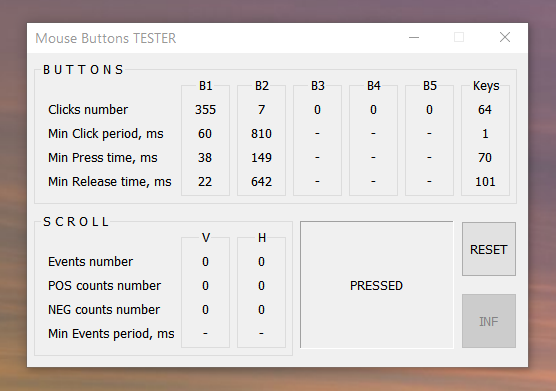Close the Mouse Buttons TESTER window
Viewport: 556px width, 391px height.
pyautogui.click(x=505, y=38)
